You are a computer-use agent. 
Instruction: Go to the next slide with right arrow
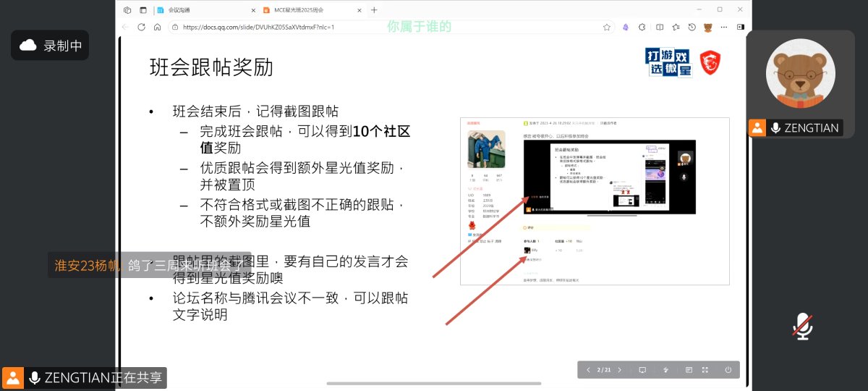click(619, 370)
